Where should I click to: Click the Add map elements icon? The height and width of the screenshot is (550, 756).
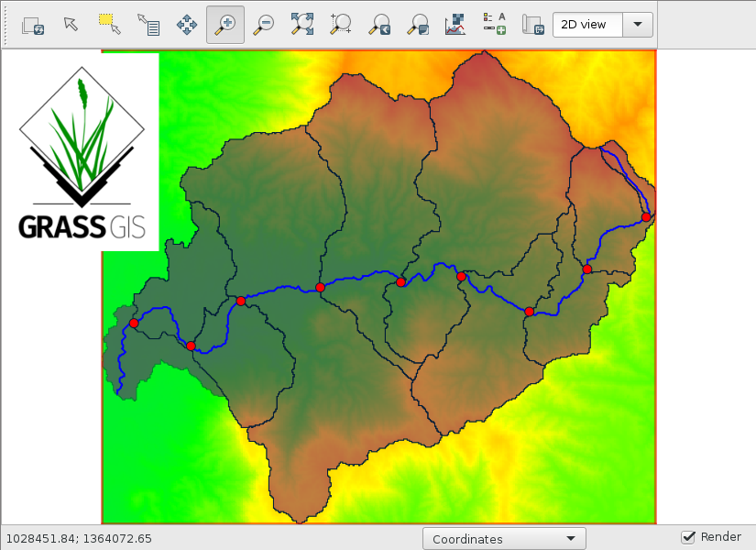[x=494, y=25]
